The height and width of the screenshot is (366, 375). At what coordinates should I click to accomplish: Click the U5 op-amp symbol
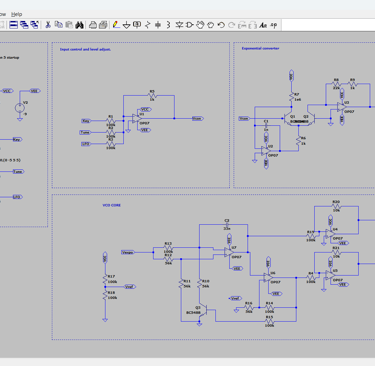click(x=330, y=275)
